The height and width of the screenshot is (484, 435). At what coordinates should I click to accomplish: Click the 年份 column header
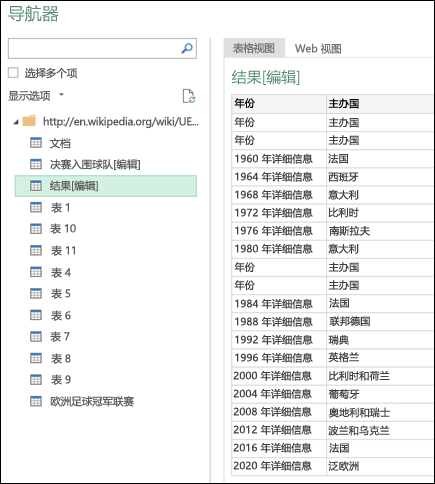(279, 104)
